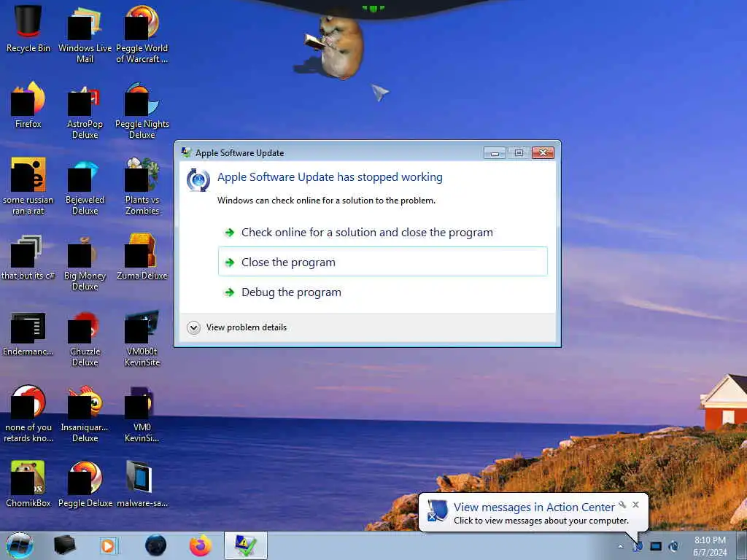The height and width of the screenshot is (560, 747).
Task: Select the ChomikBox desktop icon
Action: point(28,484)
